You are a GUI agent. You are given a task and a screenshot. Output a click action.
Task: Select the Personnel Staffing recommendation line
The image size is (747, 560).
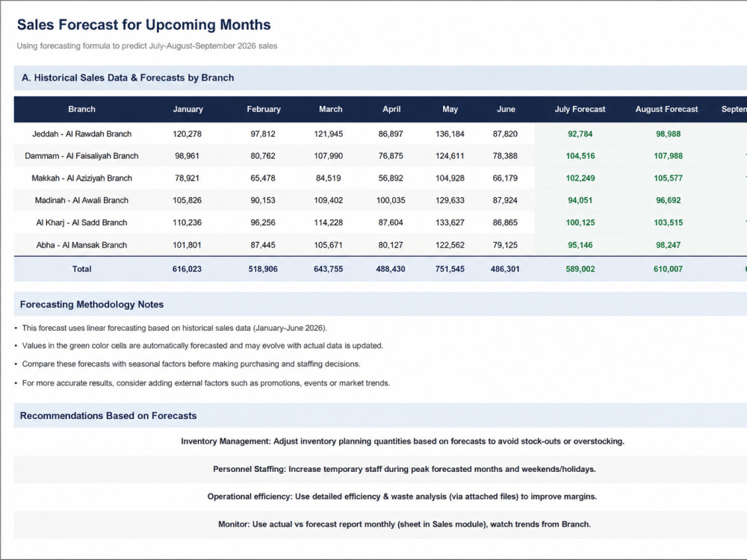tap(404, 469)
